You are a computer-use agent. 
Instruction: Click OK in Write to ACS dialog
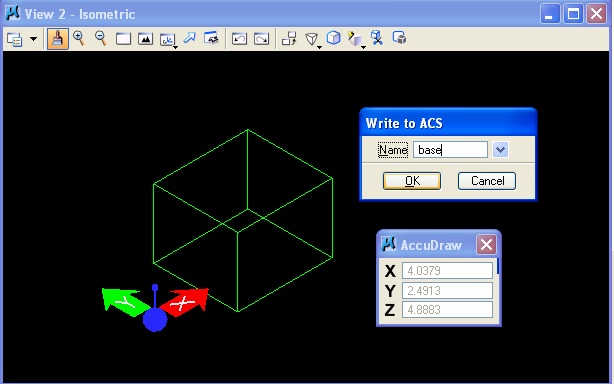[412, 181]
